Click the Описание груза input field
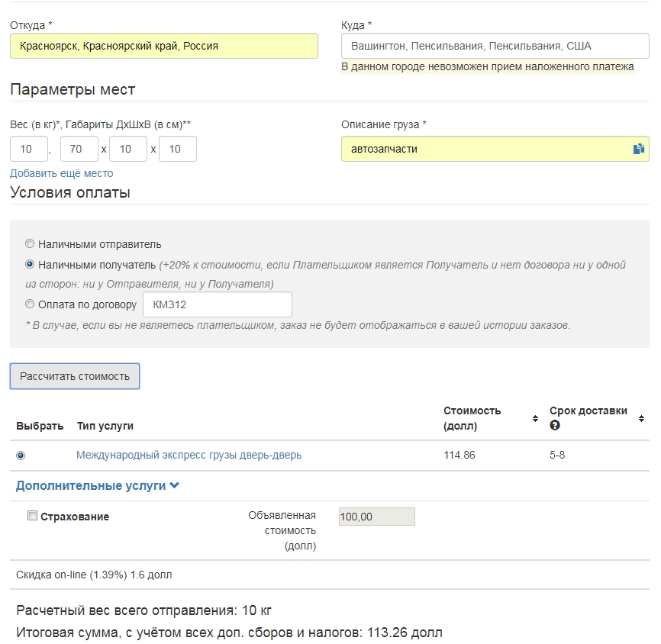This screenshot has height=644, width=661. (x=485, y=149)
